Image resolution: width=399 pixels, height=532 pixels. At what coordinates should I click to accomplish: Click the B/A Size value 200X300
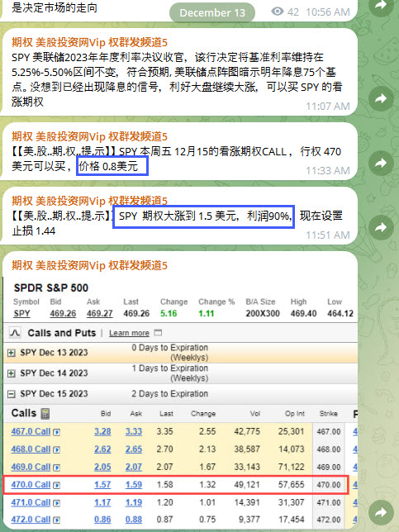pyautogui.click(x=263, y=314)
